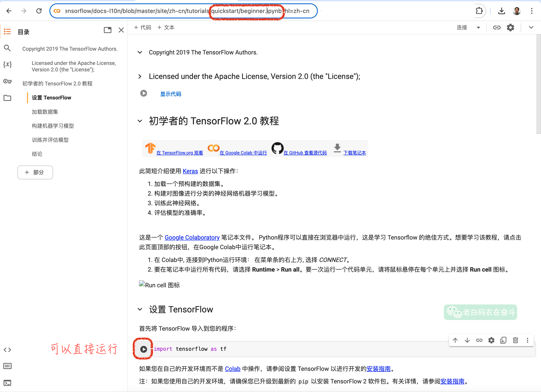Viewport: 541px width, 392px height.
Task: Click the + 部分 add section button
Action: pyautogui.click(x=35, y=172)
